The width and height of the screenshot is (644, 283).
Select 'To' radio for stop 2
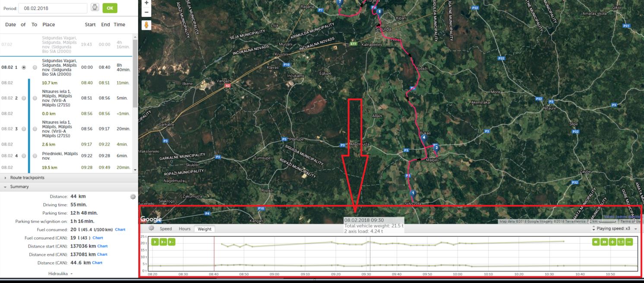point(35,98)
